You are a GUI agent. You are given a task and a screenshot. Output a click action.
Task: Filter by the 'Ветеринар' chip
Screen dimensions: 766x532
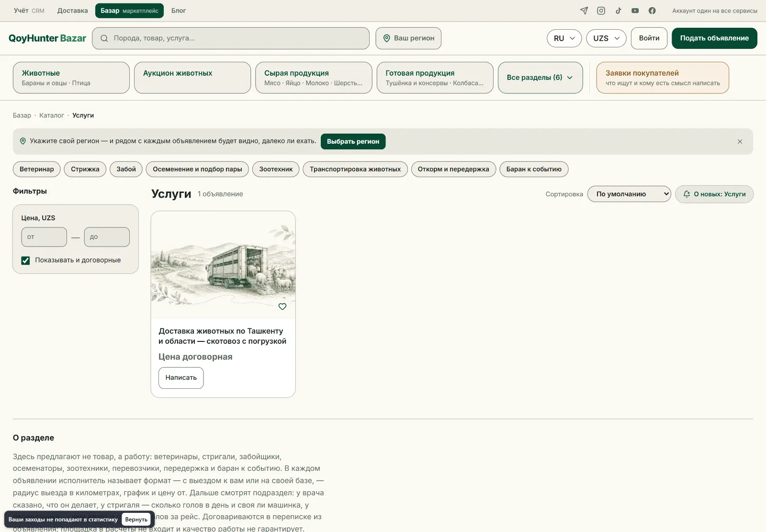37,169
